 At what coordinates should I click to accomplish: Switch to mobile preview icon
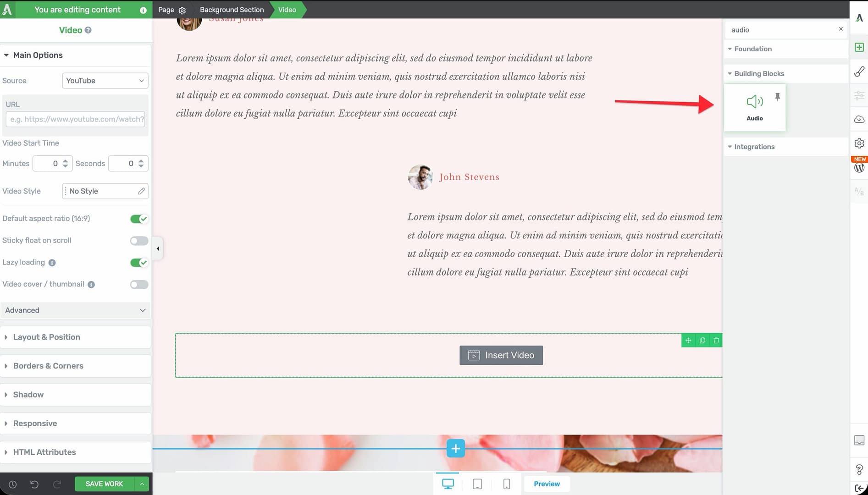coord(506,484)
